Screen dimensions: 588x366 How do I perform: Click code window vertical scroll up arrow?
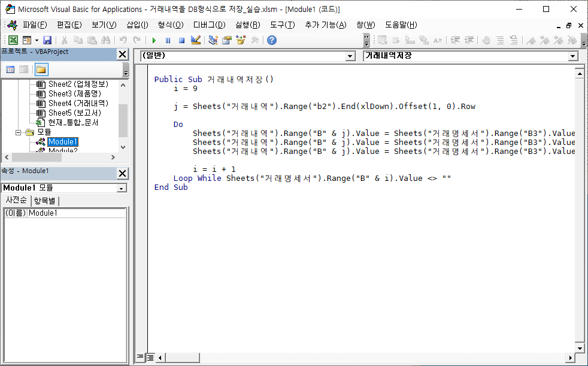[x=580, y=72]
